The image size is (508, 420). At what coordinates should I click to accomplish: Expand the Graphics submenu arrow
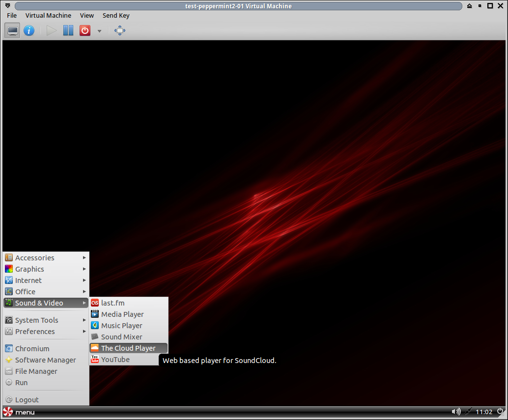coord(84,269)
